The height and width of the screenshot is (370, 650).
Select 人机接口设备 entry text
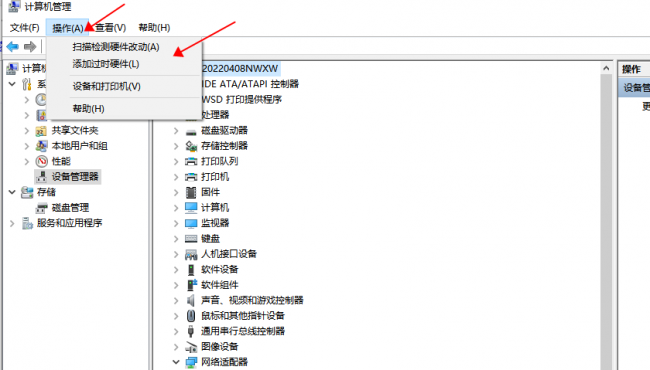pyautogui.click(x=229, y=254)
